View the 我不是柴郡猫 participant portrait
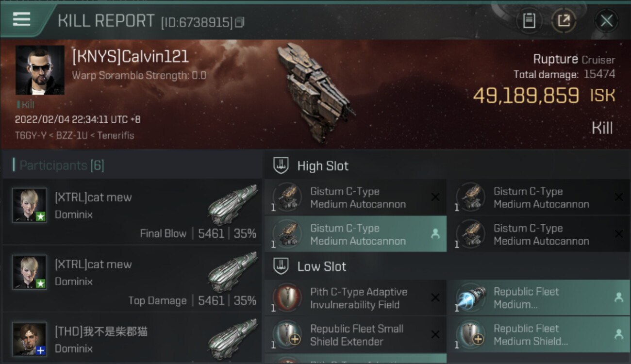The image size is (631, 364). click(30, 339)
